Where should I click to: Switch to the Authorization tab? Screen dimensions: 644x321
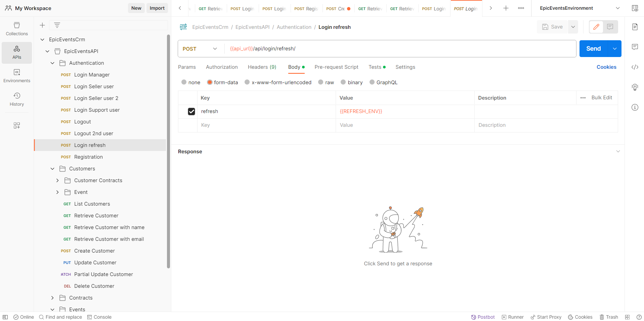pyautogui.click(x=222, y=67)
